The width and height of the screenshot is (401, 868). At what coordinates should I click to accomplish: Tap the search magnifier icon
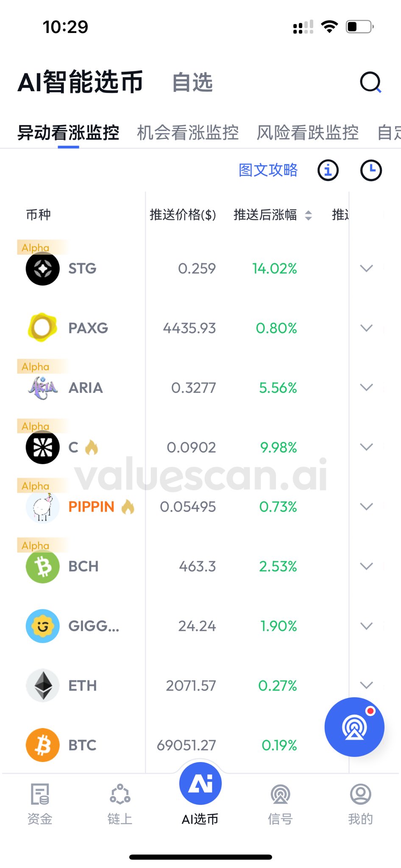pos(370,82)
